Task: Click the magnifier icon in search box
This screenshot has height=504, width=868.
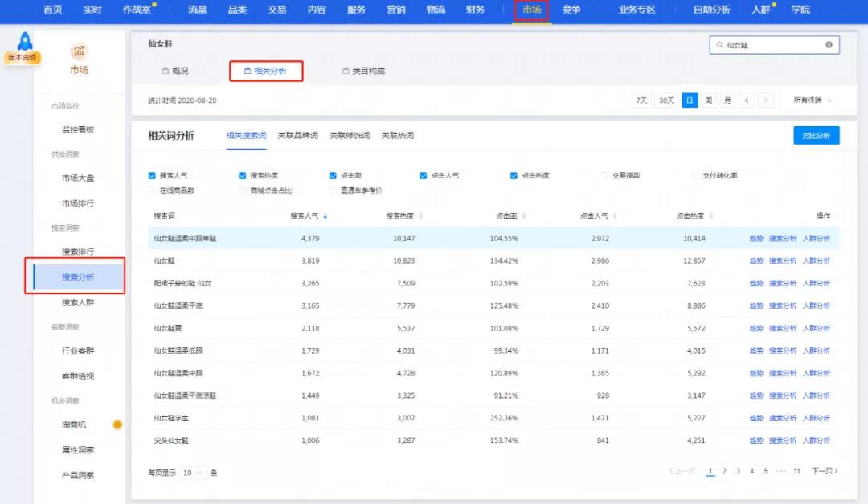Action: pyautogui.click(x=719, y=46)
